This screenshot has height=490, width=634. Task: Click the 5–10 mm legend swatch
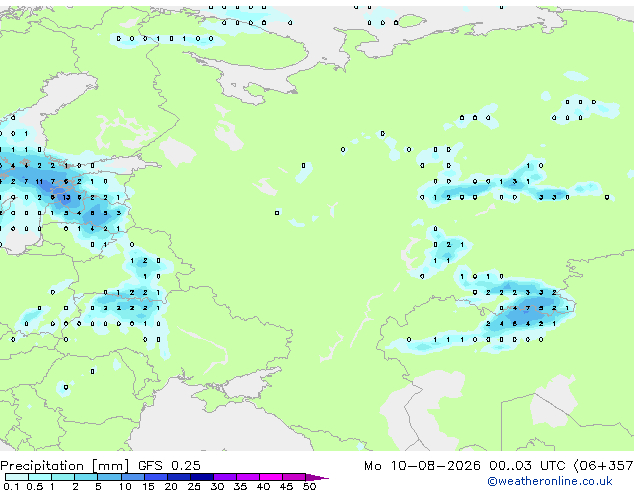tap(109, 477)
